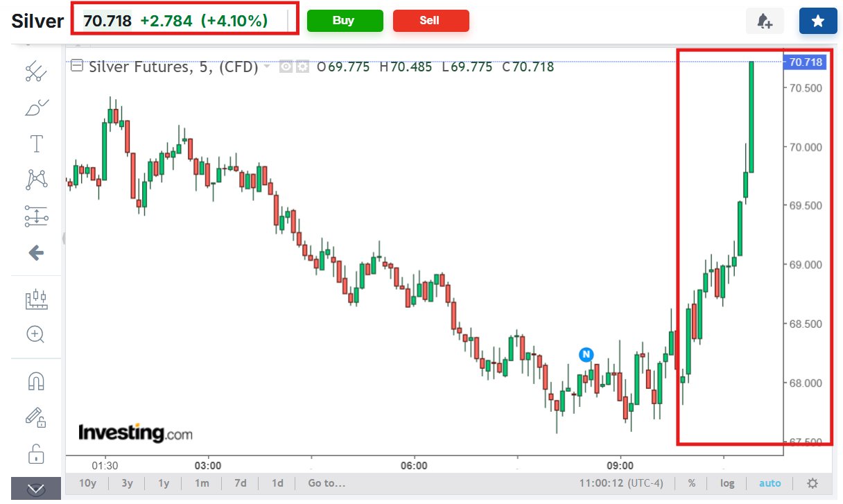
Task: Click the H70.485 high value
Action: click(406, 67)
